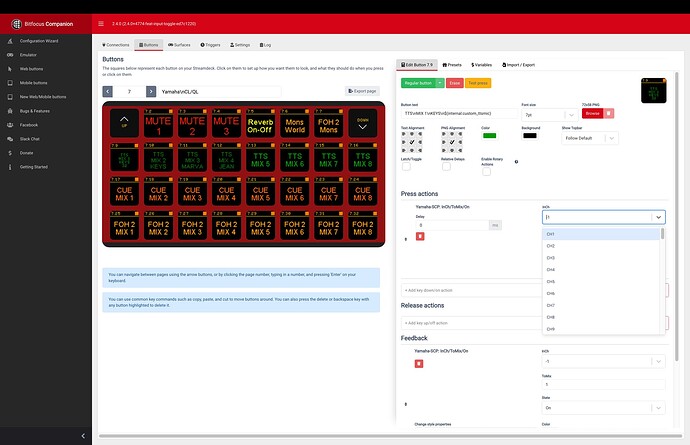The width and height of the screenshot is (690, 445).
Task: Open the Show Topbar dropdown
Action: pyautogui.click(x=590, y=138)
